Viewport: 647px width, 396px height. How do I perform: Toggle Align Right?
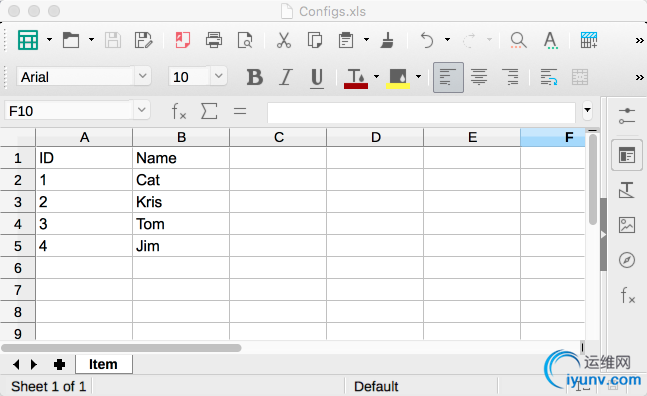coord(510,77)
